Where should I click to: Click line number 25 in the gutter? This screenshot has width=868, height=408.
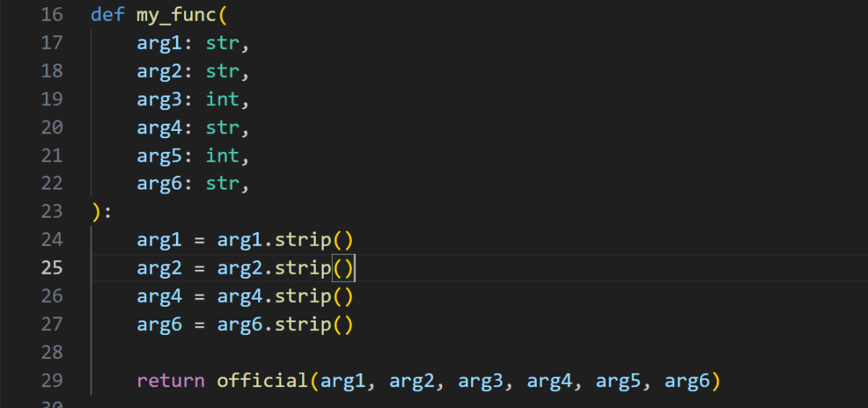tap(52, 268)
